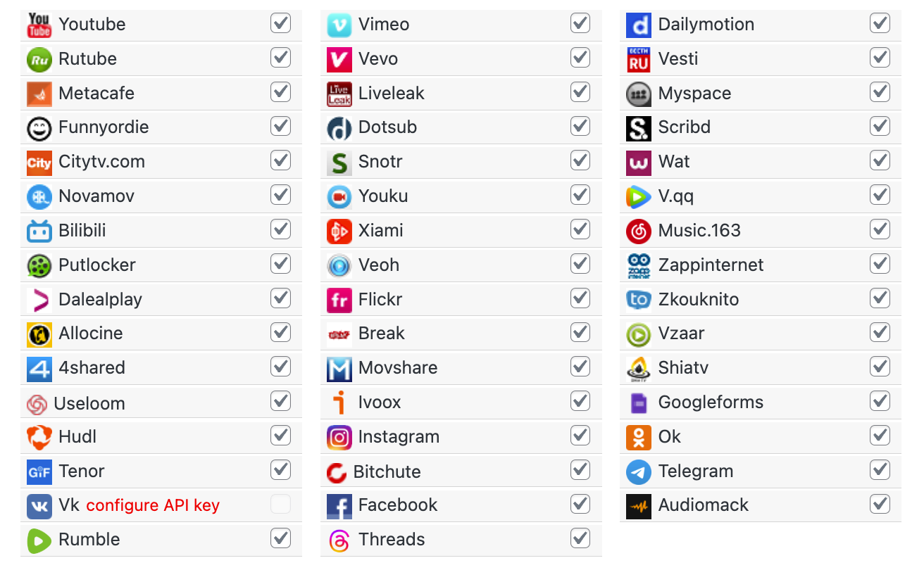Viewport: 924px width, 570px height.
Task: Uncheck the Threads checkbox
Action: click(x=580, y=539)
